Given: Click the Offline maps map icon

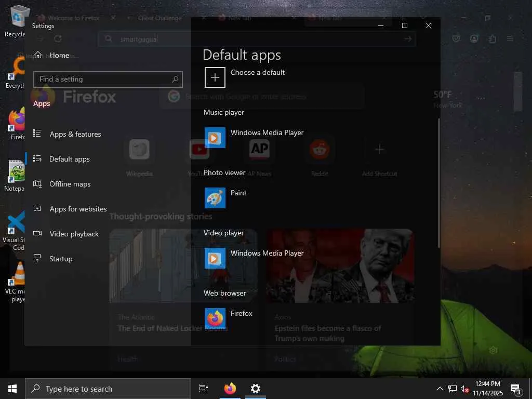Looking at the screenshot, I should pyautogui.click(x=37, y=183).
